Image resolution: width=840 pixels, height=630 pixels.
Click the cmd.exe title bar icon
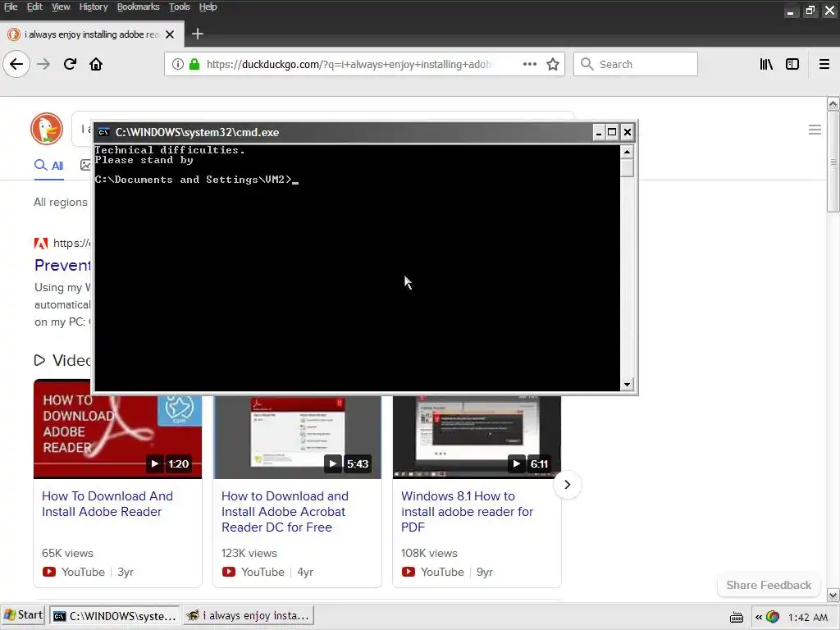click(104, 132)
